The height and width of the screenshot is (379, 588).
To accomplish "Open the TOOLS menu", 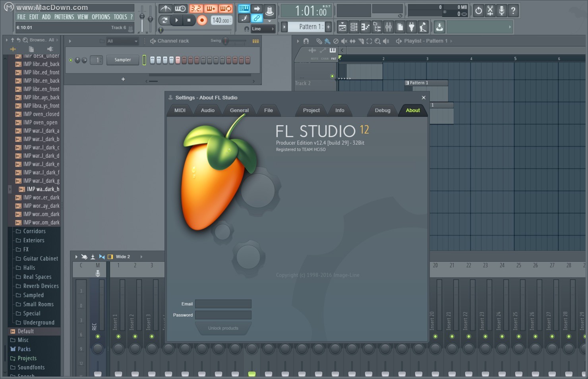I will (120, 17).
